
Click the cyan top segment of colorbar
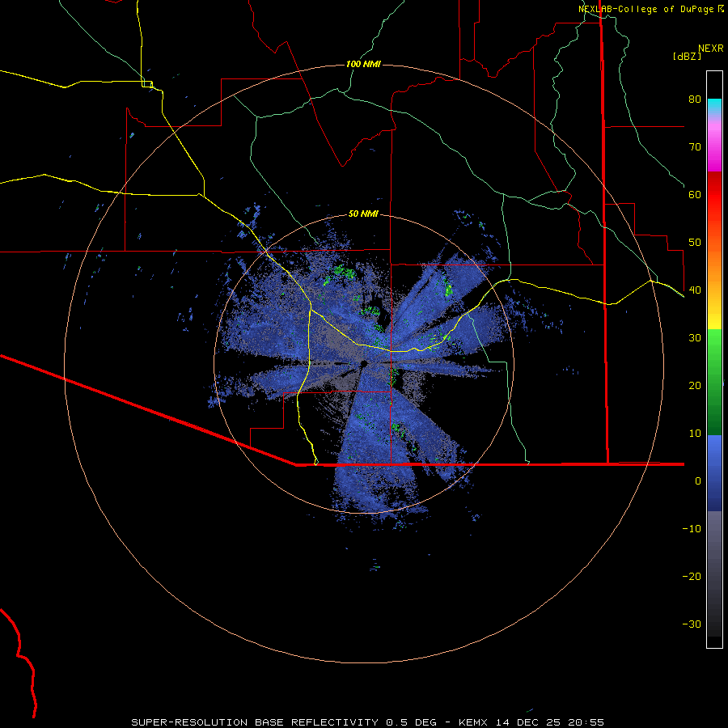click(714, 106)
